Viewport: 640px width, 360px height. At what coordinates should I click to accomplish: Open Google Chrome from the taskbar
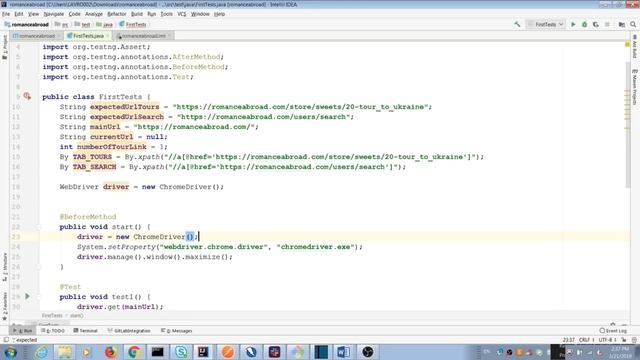coord(134,352)
